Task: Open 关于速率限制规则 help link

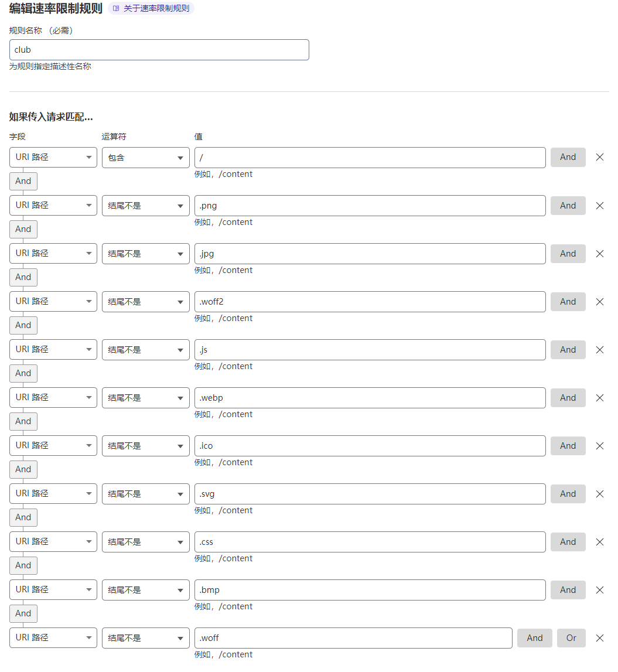Action: [151, 8]
